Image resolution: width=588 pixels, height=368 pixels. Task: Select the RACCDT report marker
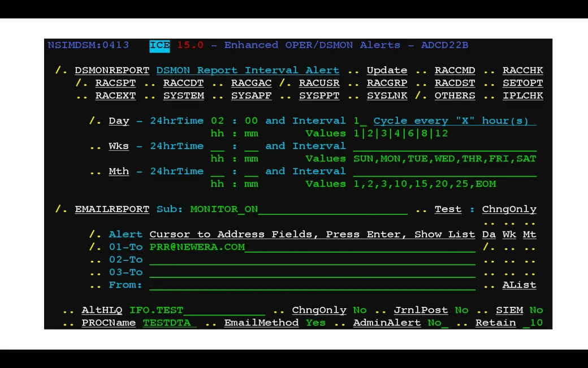pyautogui.click(x=149, y=83)
